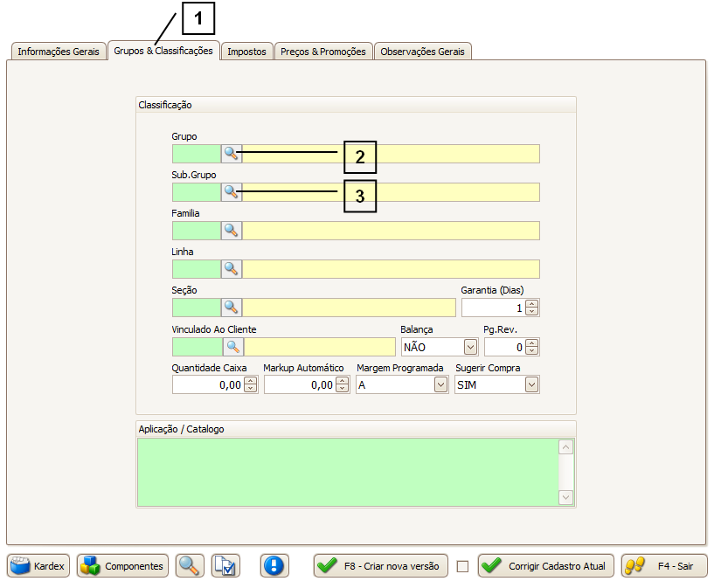The width and height of the screenshot is (728, 581).
Task: Toggle the checkbox beside Corrigir Cadastro Atual
Action: 463,567
